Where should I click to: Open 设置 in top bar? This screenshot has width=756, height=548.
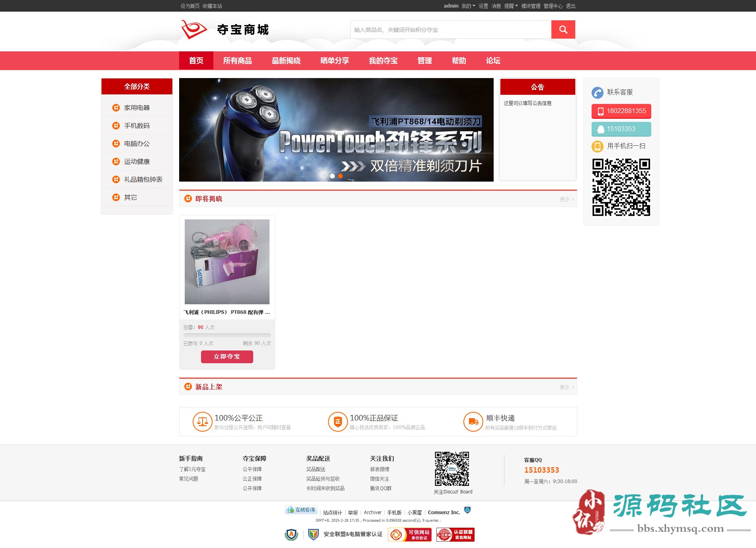pyautogui.click(x=483, y=6)
